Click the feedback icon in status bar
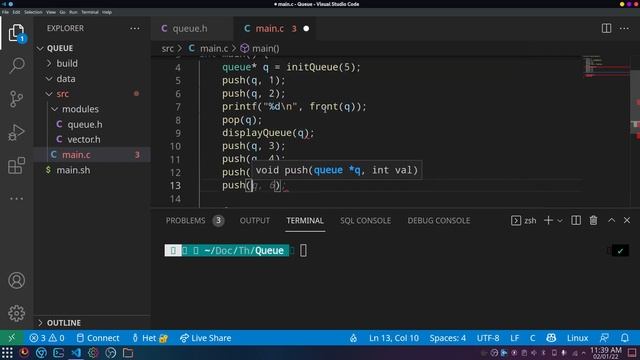 tap(604, 338)
